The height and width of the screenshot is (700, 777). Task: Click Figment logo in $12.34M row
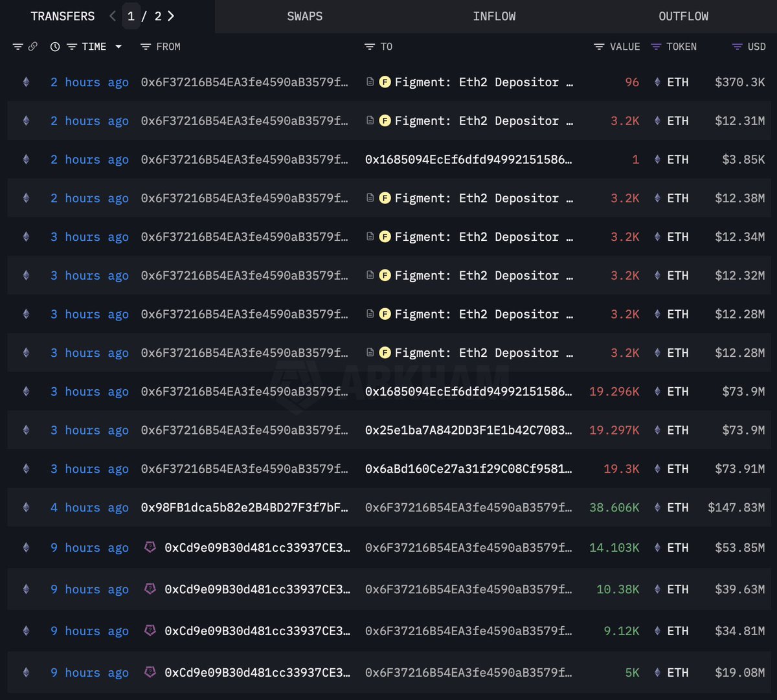coord(385,237)
